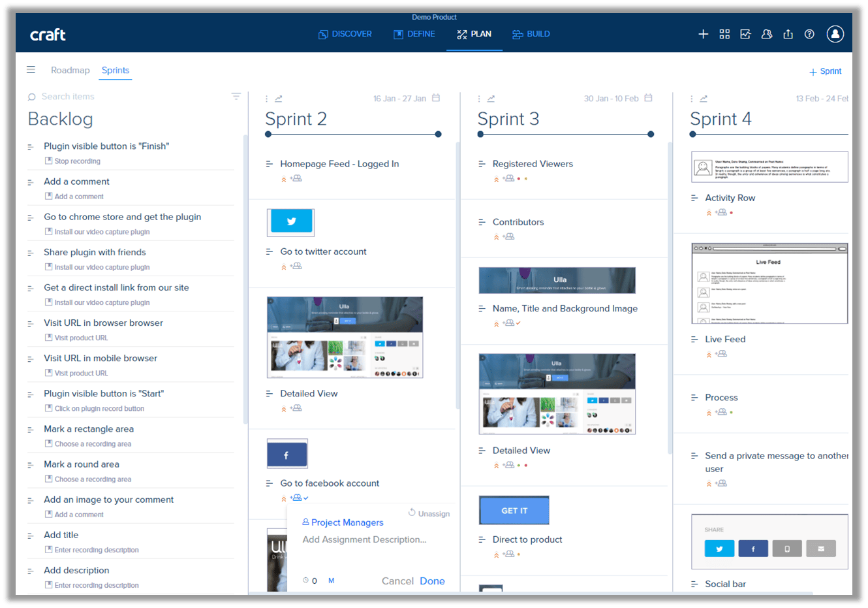The image size is (868, 608).
Task: Open the Sprint 4 burndown chart icon
Action: [x=704, y=99]
